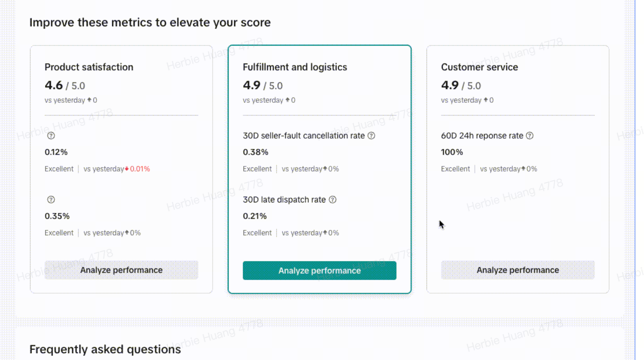Select the Fulfillment and logistics card title
The image size is (644, 360).
[295, 67]
